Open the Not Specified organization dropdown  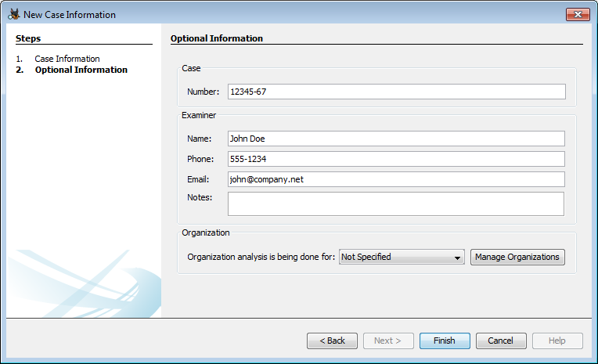click(402, 257)
